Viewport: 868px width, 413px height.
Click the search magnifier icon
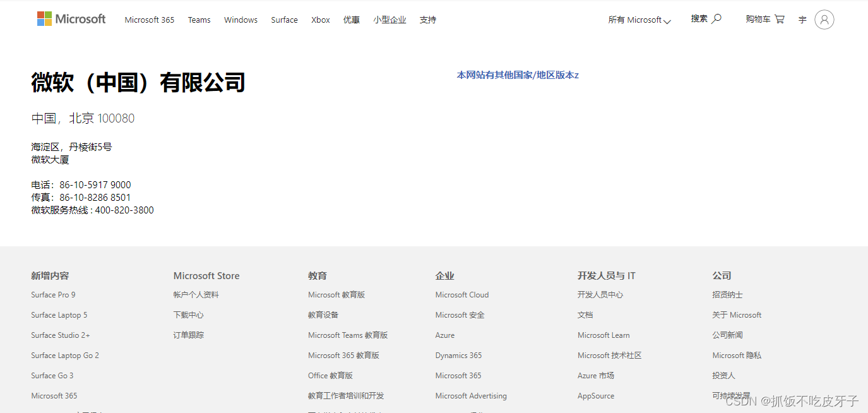pyautogui.click(x=716, y=19)
